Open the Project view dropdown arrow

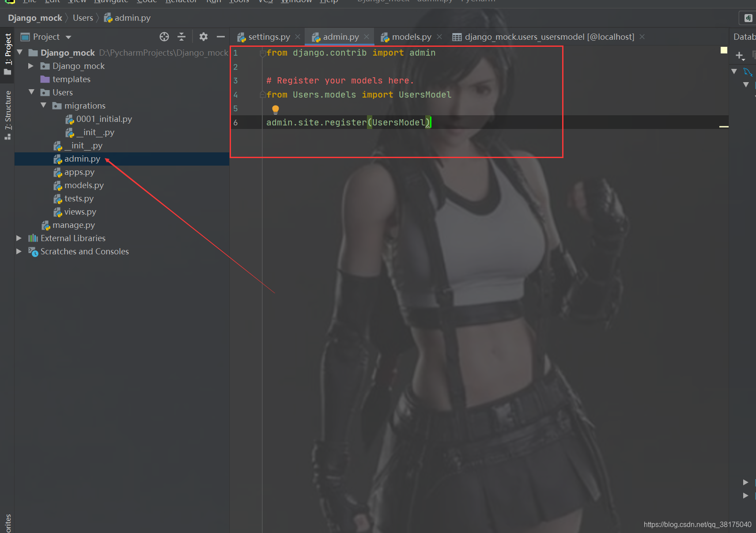coord(68,37)
